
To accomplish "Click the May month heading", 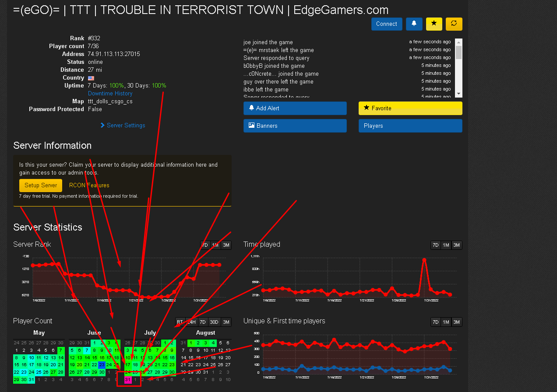I will (39, 333).
